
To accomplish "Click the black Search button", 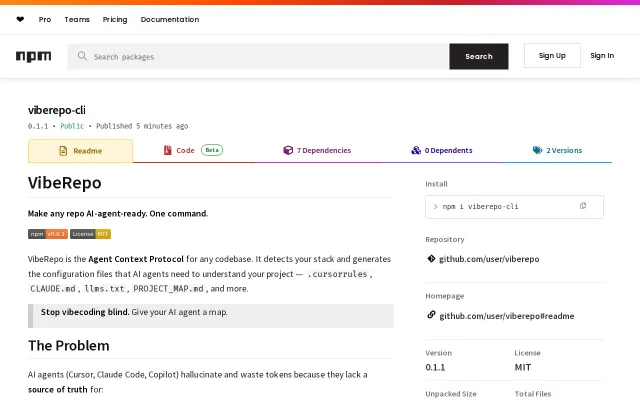I will pyautogui.click(x=479, y=56).
